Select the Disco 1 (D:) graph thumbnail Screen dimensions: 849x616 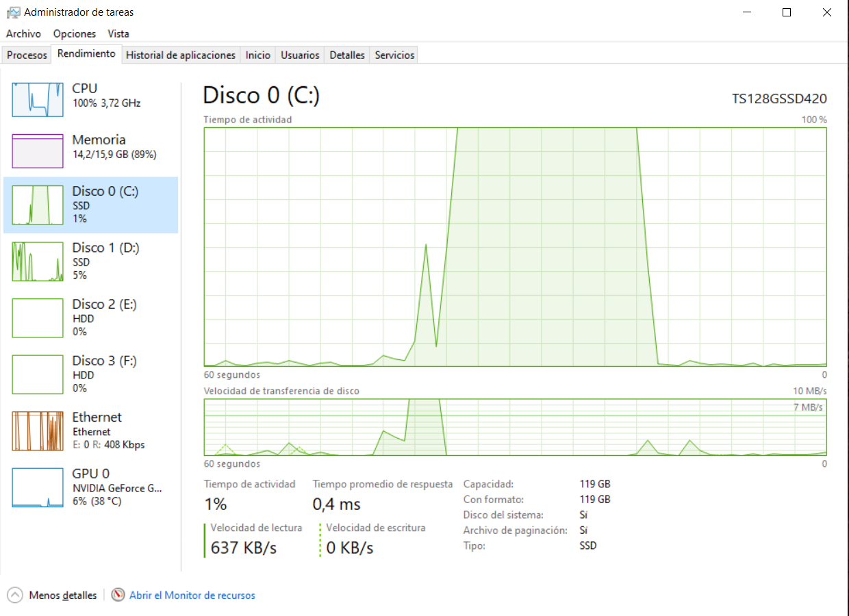pos(89,260)
